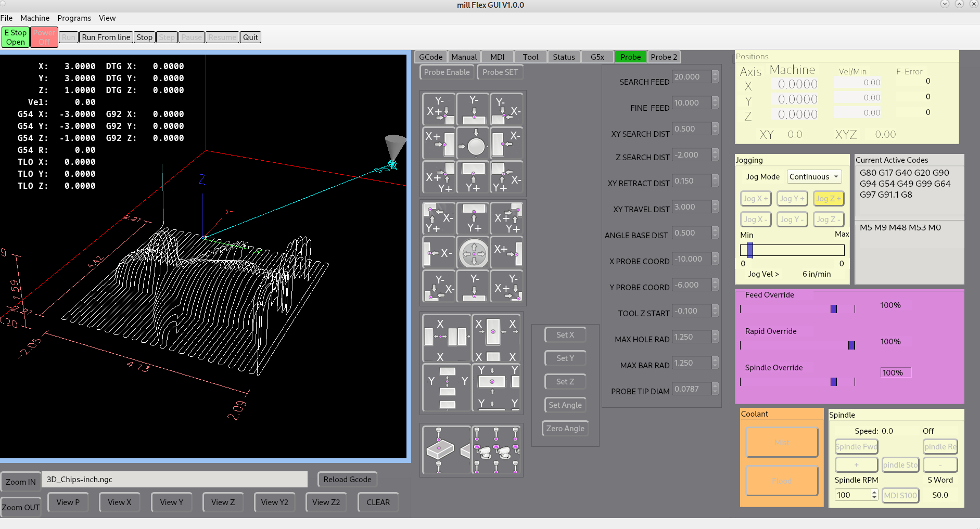Viewport: 980px width, 529px height.
Task: Probe the X+ inside wall icon
Action: [x=506, y=252]
